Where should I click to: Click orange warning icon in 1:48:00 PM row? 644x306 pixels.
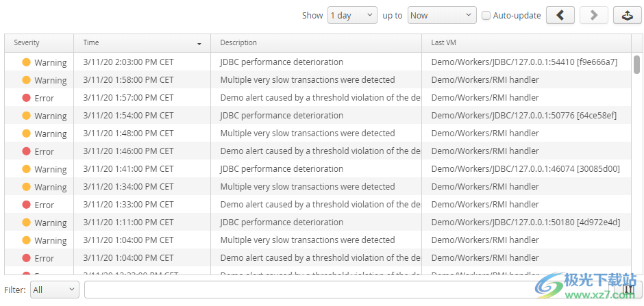[x=26, y=133]
